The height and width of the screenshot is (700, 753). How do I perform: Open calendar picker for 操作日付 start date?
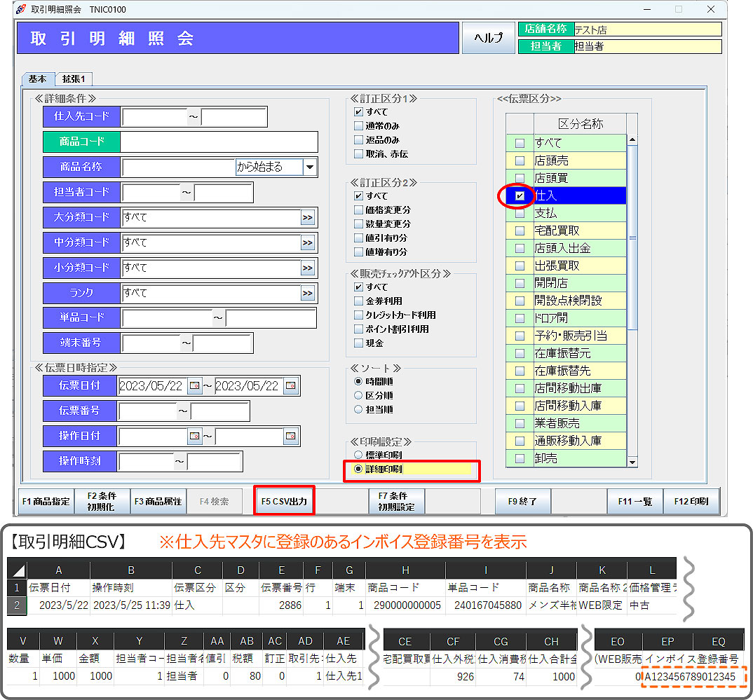pos(194,437)
